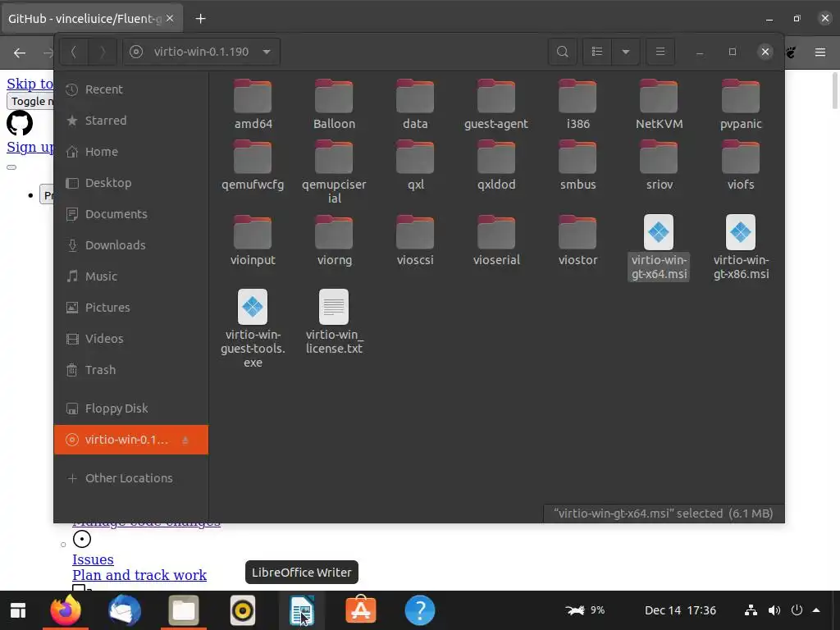
Task: Select virtio-win-gt-x86.msi file
Action: pos(741,247)
